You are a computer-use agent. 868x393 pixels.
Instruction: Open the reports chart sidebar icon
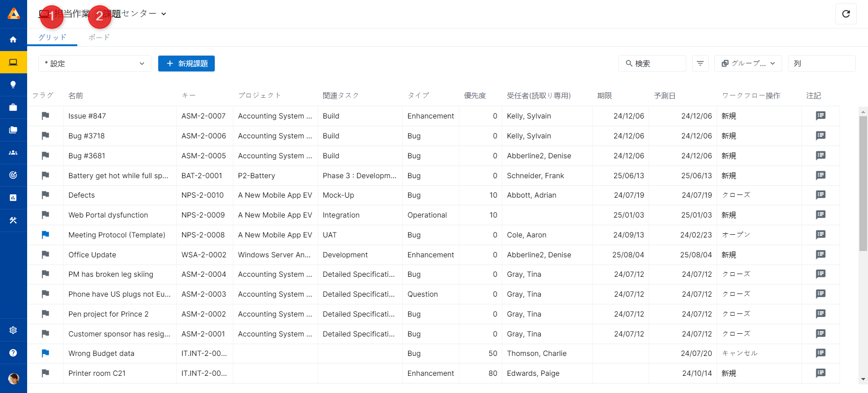pyautogui.click(x=13, y=198)
